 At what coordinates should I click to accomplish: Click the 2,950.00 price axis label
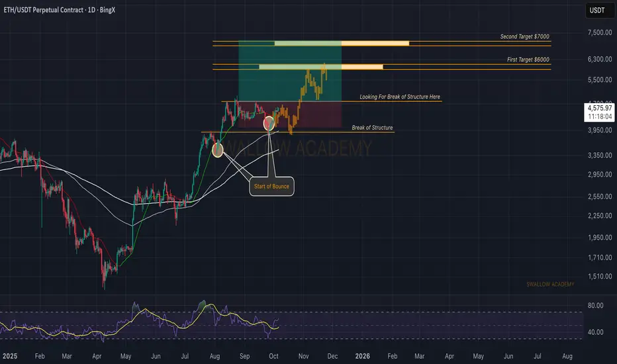pos(600,174)
